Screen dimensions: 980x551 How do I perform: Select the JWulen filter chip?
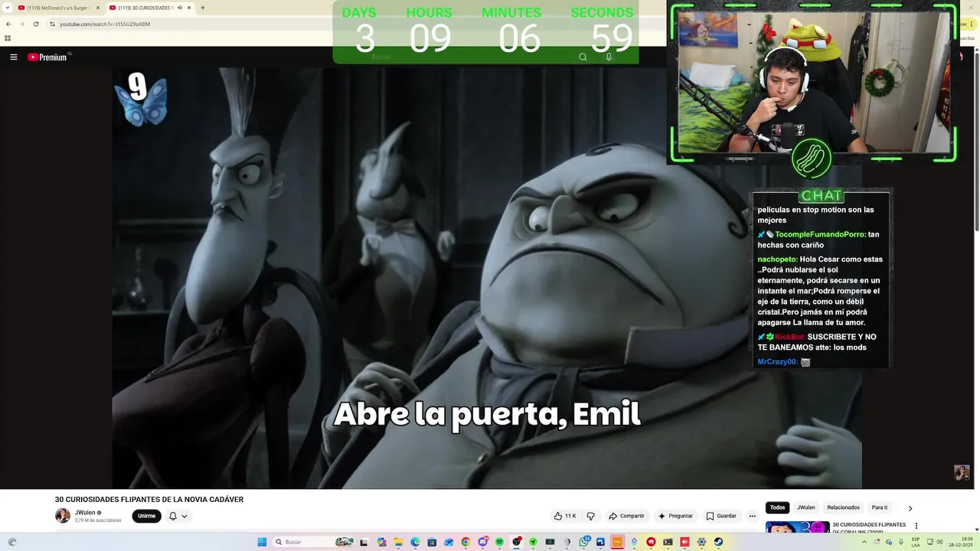[805, 507]
